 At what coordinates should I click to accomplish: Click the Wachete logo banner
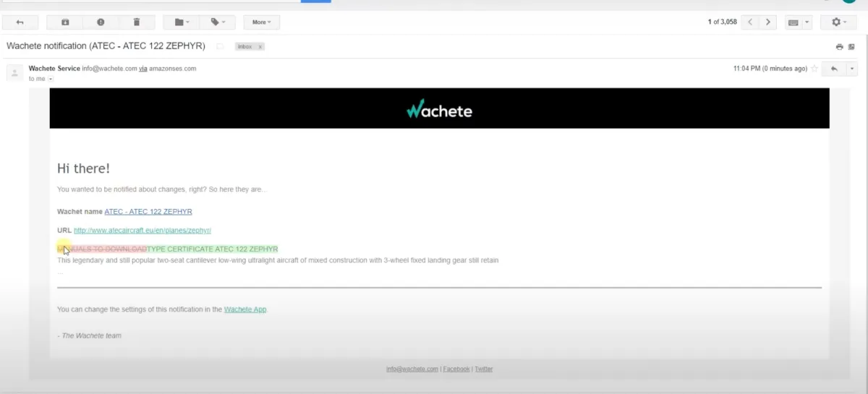pyautogui.click(x=439, y=108)
